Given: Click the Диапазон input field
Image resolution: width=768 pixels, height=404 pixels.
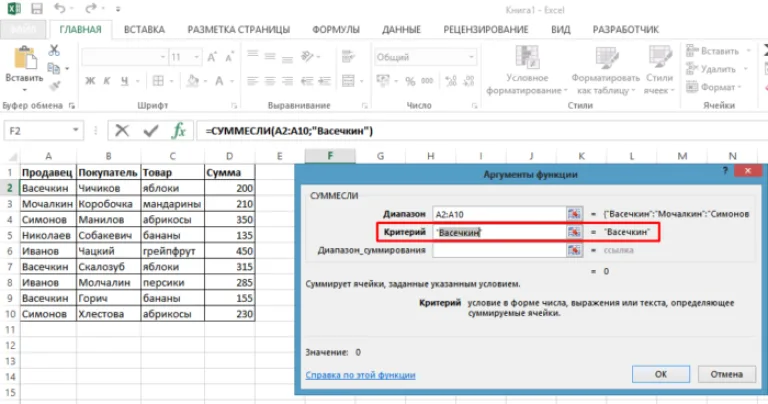Looking at the screenshot, I should 499,214.
